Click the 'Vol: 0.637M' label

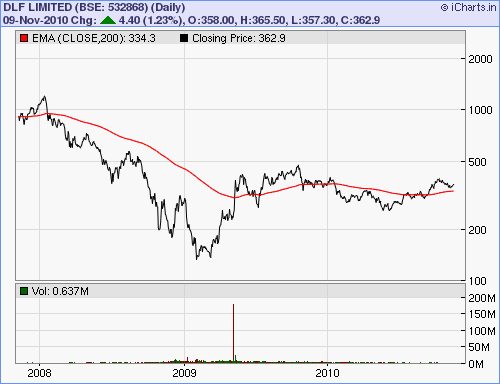coord(60,291)
